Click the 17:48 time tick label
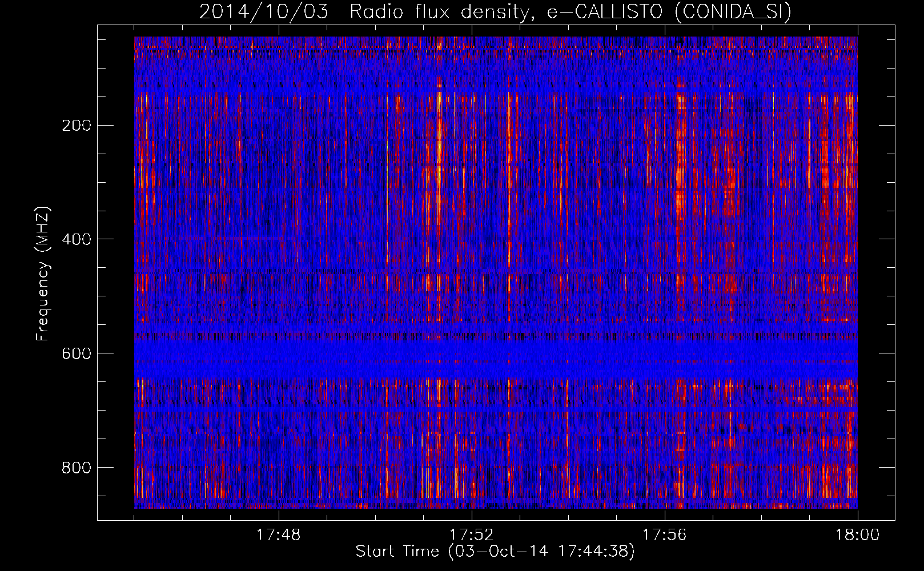The image size is (924, 571). [278, 535]
